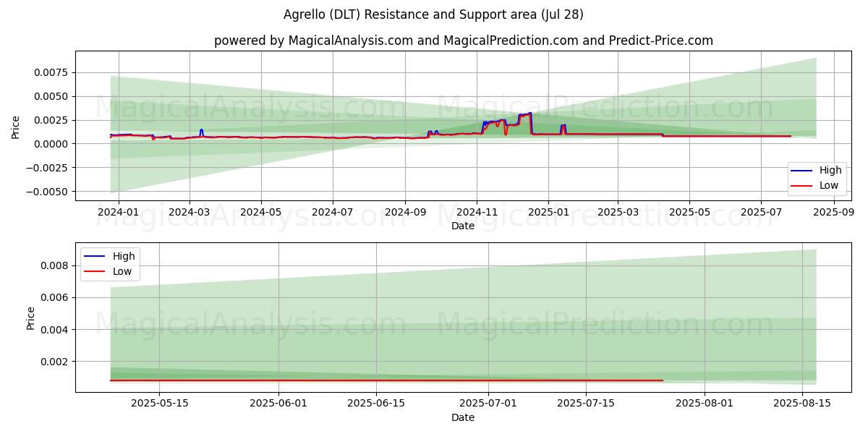Click the bottom chart x-axis date 2025-06-15
Image resolution: width=868 pixels, height=434 pixels.
point(376,404)
